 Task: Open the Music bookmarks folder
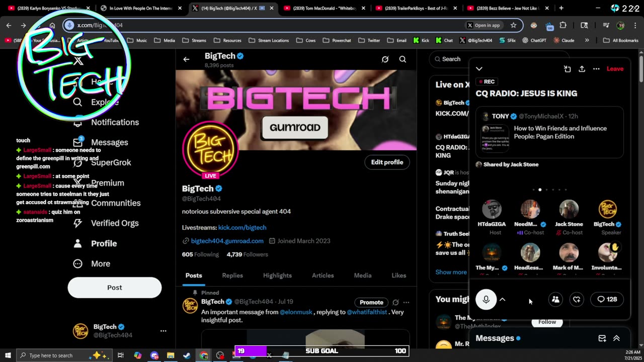137,40
